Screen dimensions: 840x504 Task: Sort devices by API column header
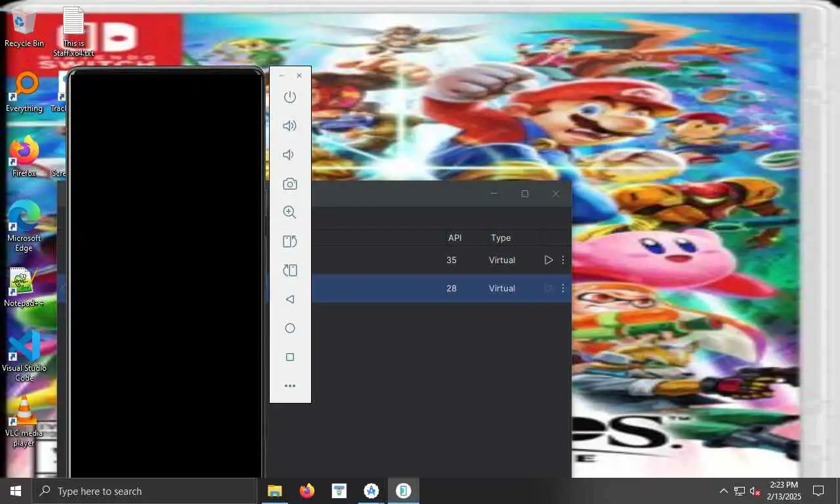pos(455,238)
